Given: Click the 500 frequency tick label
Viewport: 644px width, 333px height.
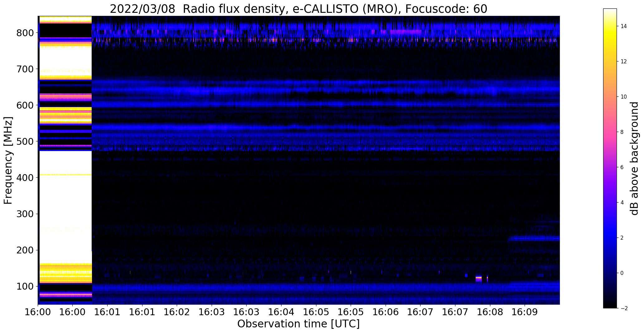Looking at the screenshot, I should [x=25, y=141].
